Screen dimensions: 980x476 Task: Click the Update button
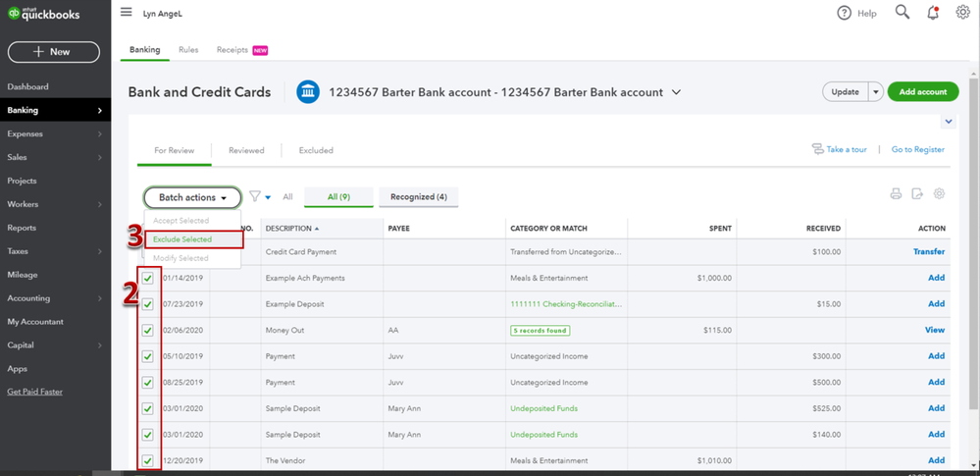tap(845, 92)
